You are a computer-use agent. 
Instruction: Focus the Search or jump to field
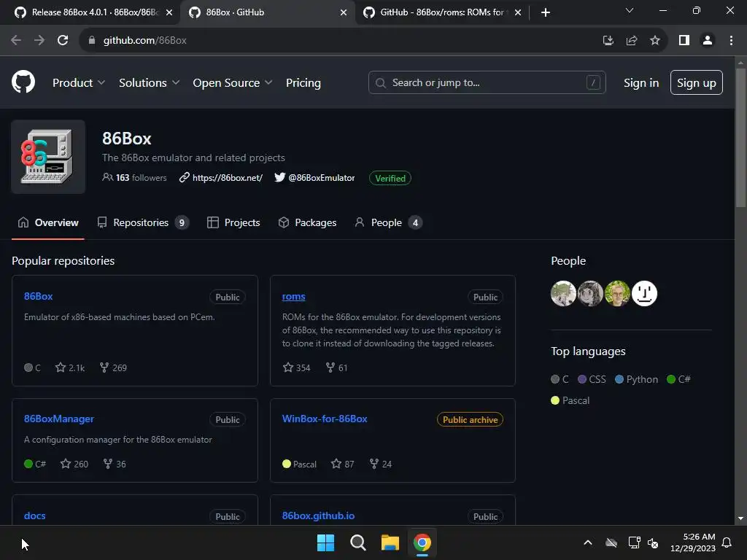point(487,83)
